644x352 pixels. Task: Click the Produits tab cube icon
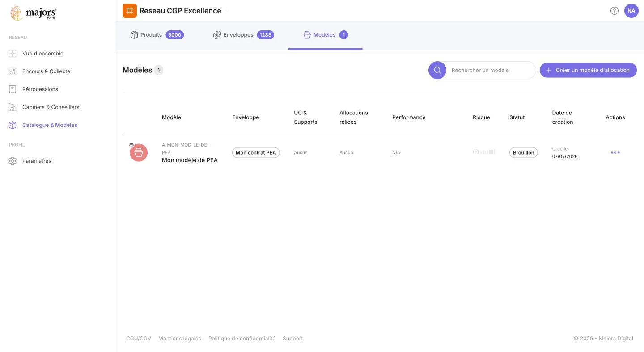(x=134, y=35)
